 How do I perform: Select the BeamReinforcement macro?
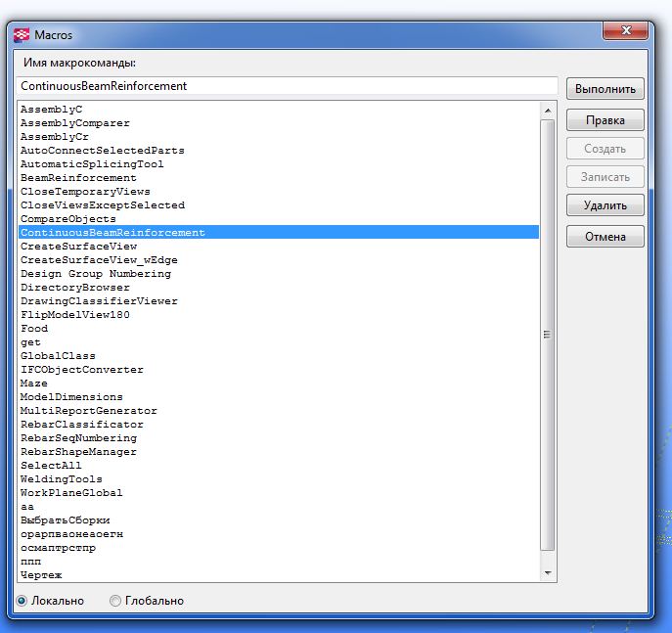[x=78, y=178]
